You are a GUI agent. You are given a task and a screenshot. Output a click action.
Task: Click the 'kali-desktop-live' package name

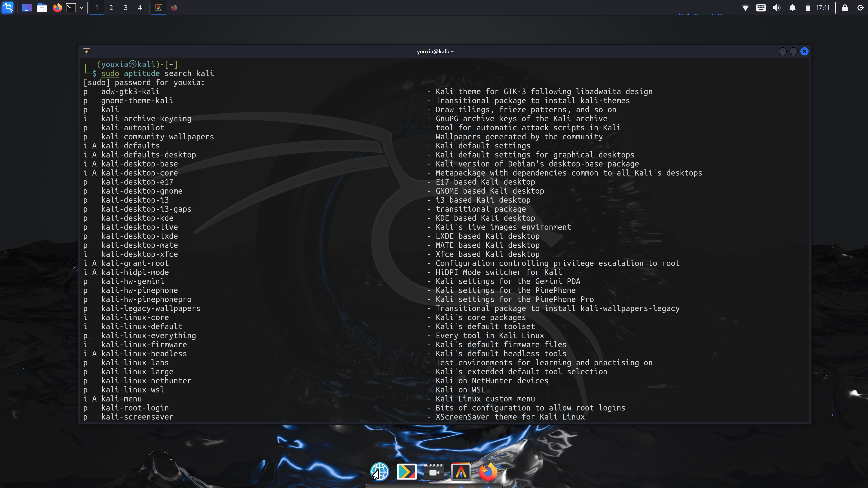coord(139,227)
